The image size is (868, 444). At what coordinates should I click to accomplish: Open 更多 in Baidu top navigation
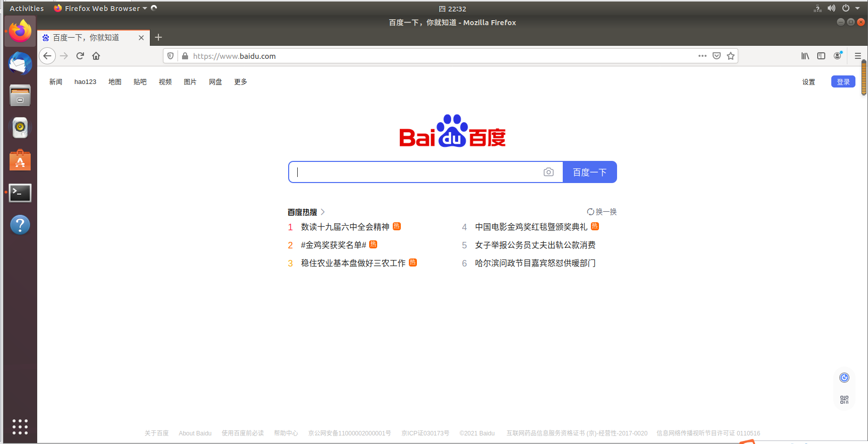pos(240,82)
